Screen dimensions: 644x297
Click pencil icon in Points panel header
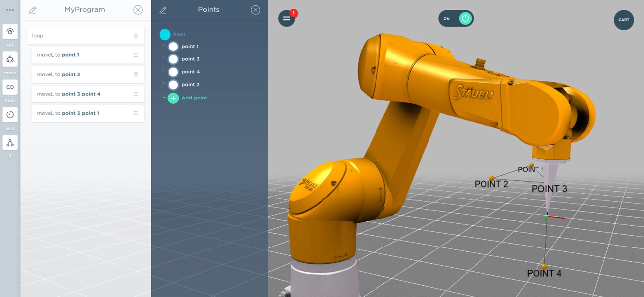tap(162, 10)
